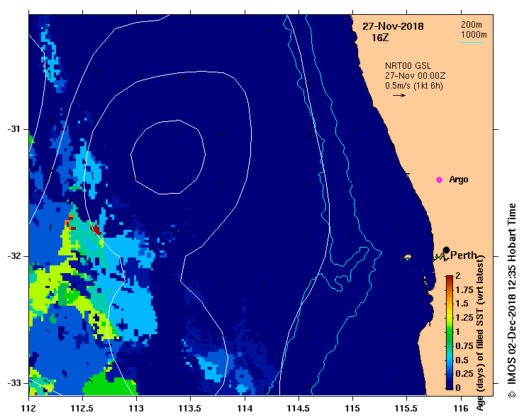Click the -31 latitude axis label
524x420 pixels.
pyautogui.click(x=13, y=129)
